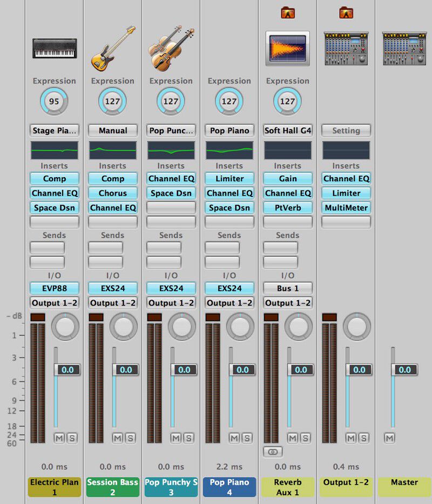Open the Gain insert on Reverb Aux
The height and width of the screenshot is (504, 432).
pyautogui.click(x=288, y=179)
